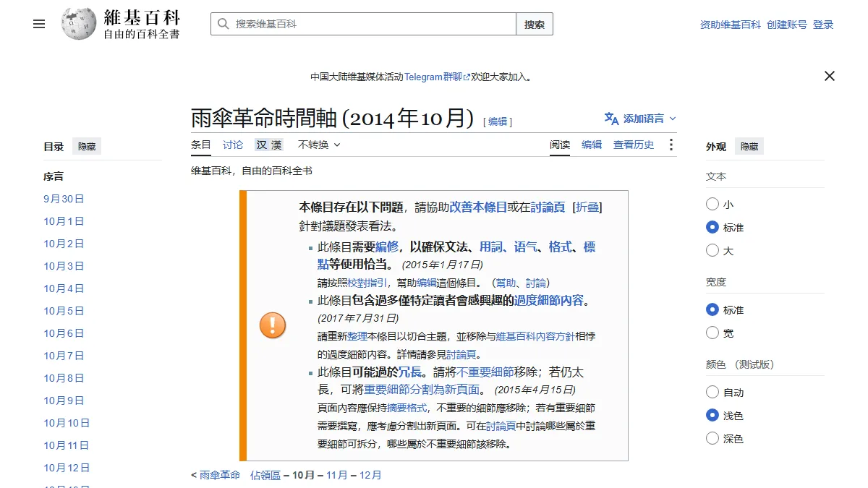
Task: Switch to the 讨论 tab
Action: (x=233, y=145)
